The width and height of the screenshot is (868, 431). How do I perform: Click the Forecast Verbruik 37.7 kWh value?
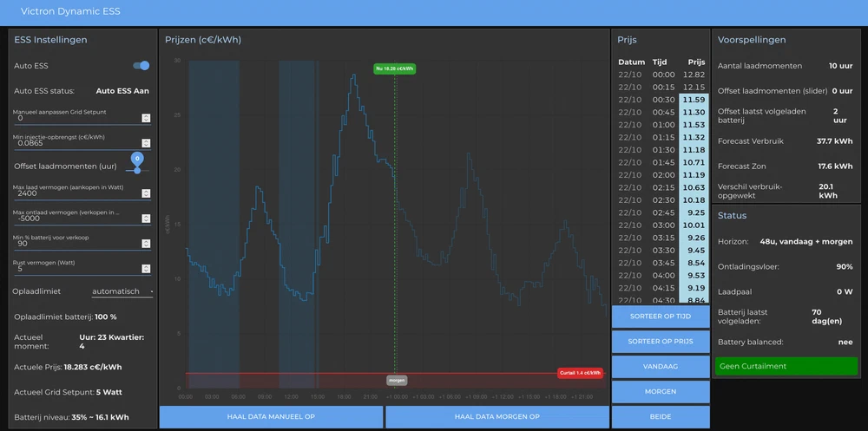(835, 141)
